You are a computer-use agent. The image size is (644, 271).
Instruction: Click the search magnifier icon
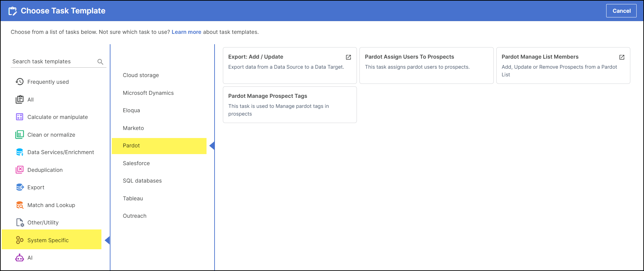[100, 62]
